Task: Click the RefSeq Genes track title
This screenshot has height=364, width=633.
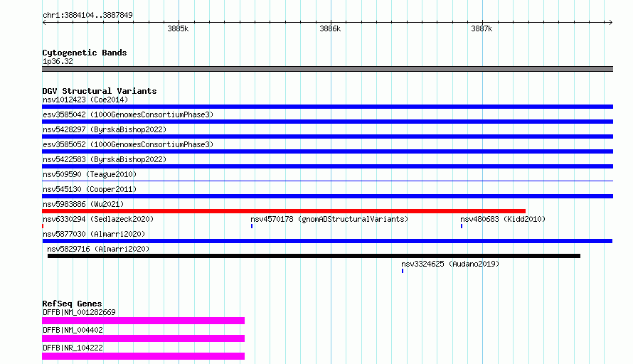Action: coord(72,304)
